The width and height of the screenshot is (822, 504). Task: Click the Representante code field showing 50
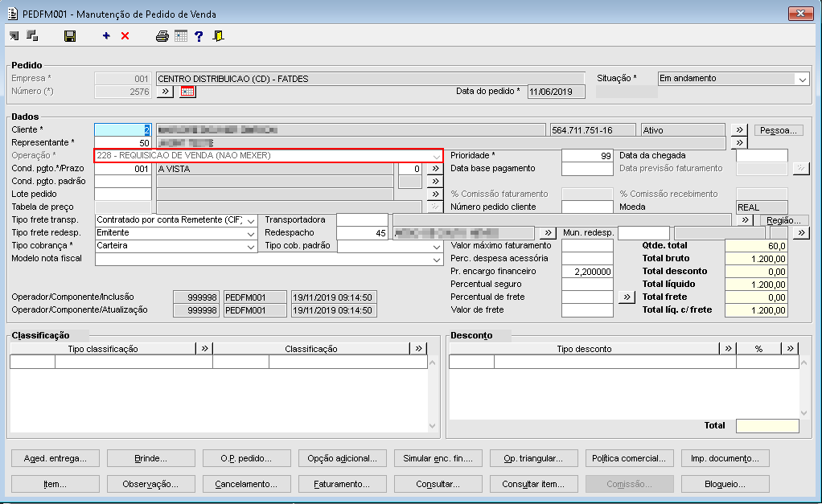(x=123, y=142)
